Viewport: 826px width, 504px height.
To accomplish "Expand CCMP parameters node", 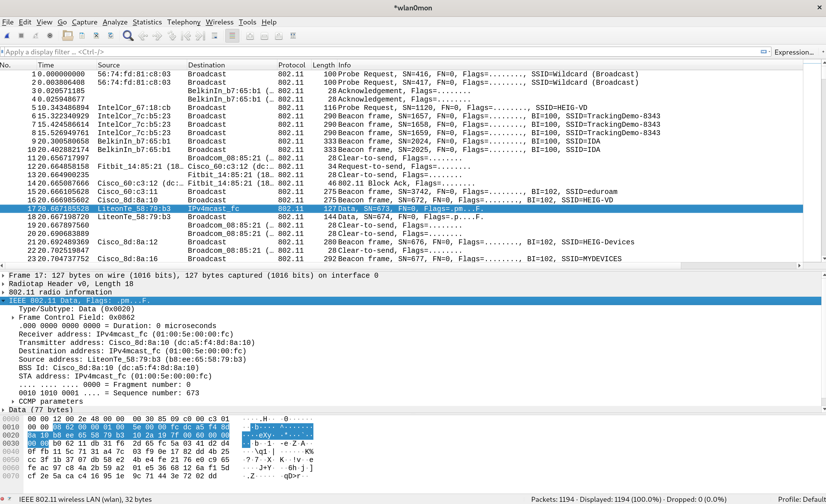I will pos(13,401).
